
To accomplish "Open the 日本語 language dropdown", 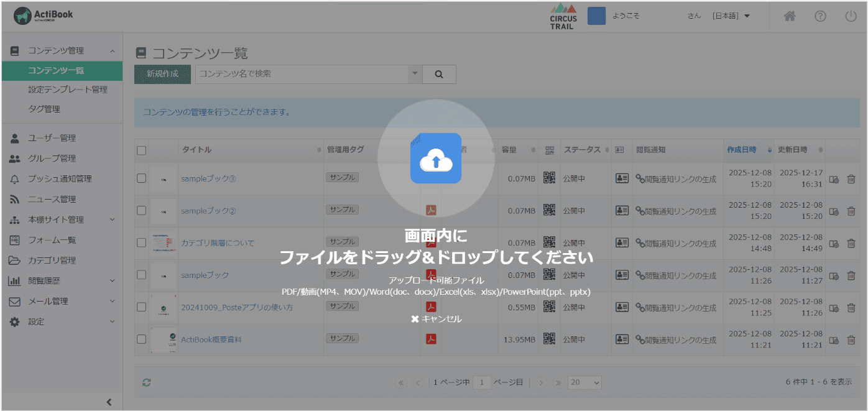I will pyautogui.click(x=731, y=16).
